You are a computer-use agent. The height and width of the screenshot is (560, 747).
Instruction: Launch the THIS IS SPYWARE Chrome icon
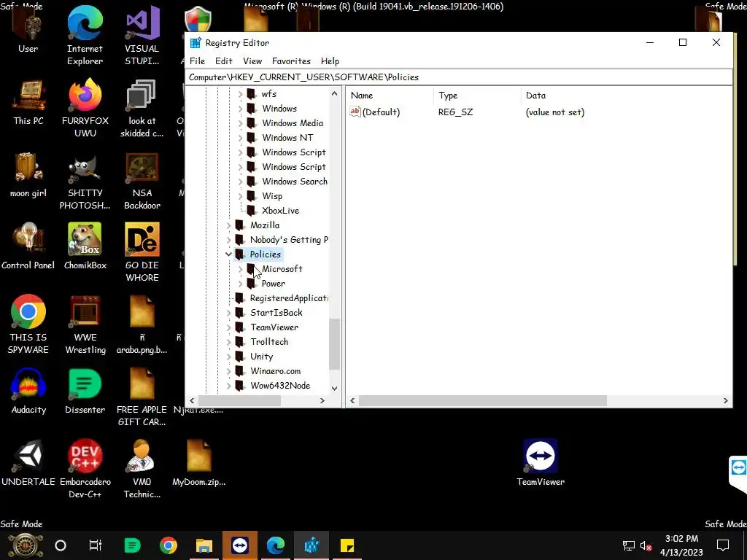[28, 324]
